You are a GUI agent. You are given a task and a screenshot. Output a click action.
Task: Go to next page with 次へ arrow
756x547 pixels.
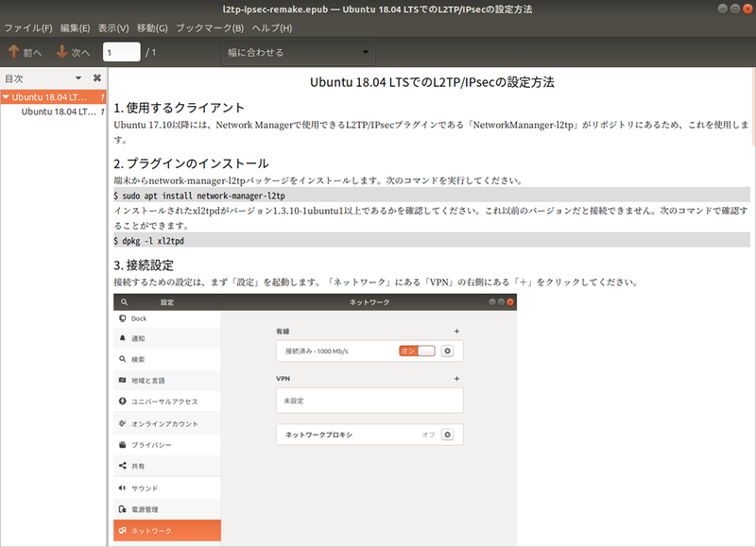(x=73, y=52)
